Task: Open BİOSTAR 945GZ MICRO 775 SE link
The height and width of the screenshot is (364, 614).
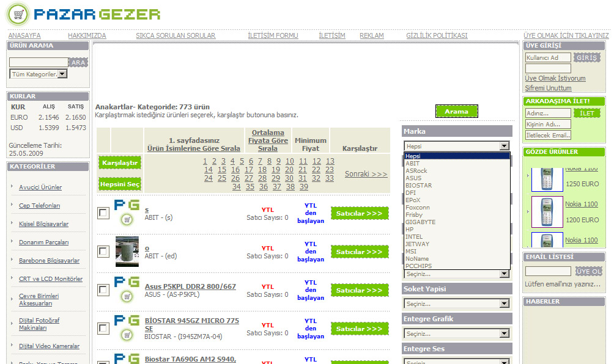Action: tap(192, 324)
